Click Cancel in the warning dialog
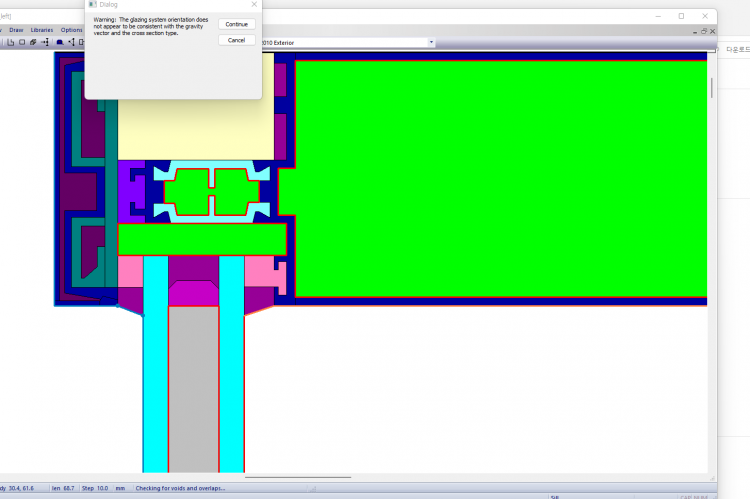750x499 pixels. (x=236, y=40)
